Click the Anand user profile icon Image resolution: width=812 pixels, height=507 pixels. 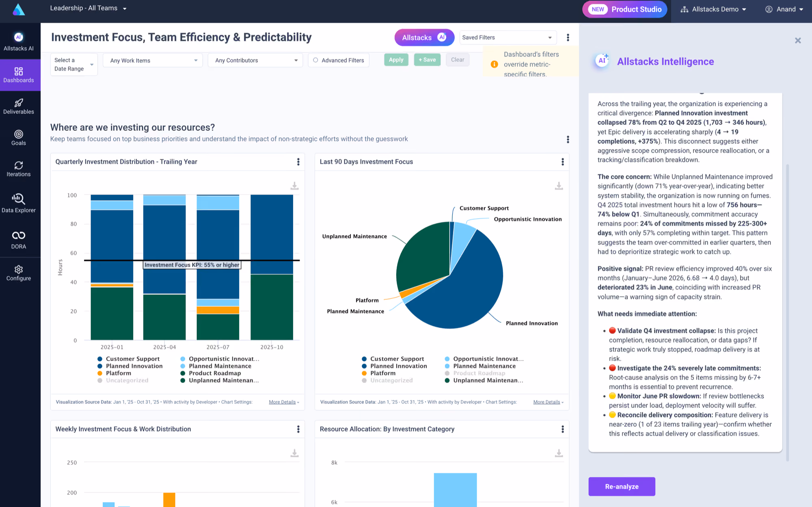tap(769, 9)
